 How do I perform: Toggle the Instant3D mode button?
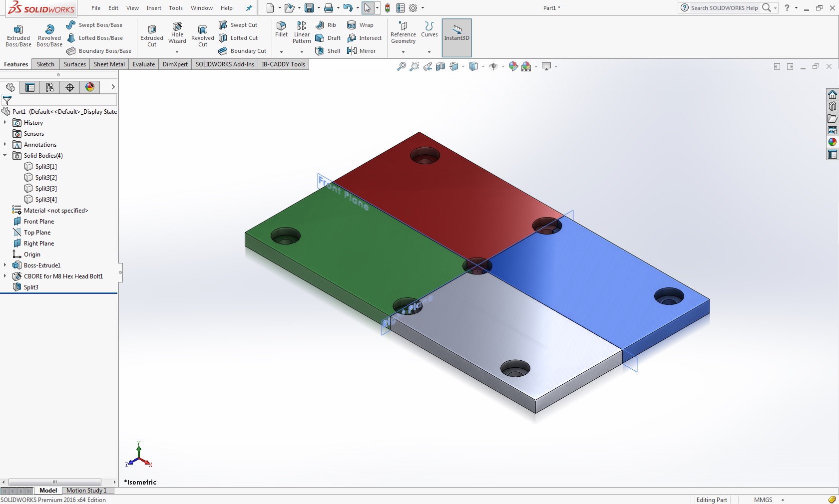point(456,33)
